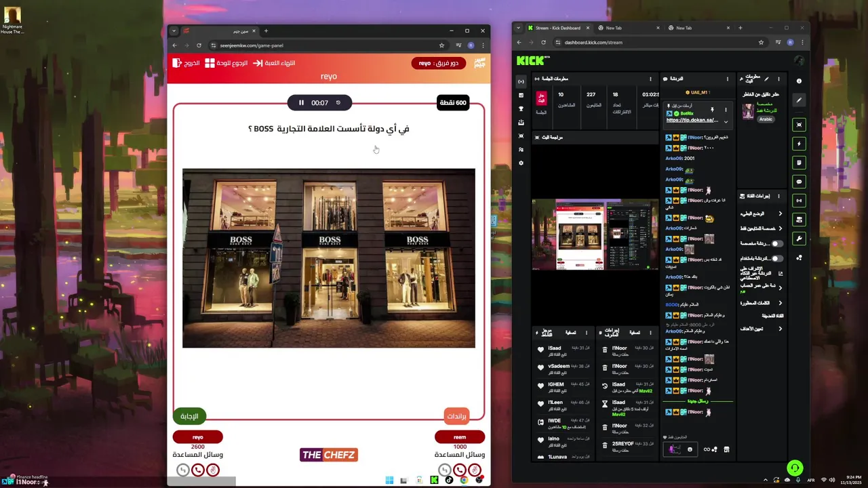Image resolution: width=868 pixels, height=488 pixels.
Task: Reveal the answer with the green الإجابة button
Action: click(190, 416)
